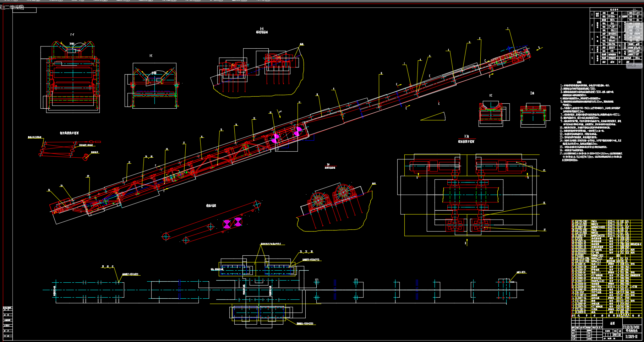The width and height of the screenshot is (644, 342).
Task: Click balloon label 27 in K向 view
Action: [x=545, y=230]
